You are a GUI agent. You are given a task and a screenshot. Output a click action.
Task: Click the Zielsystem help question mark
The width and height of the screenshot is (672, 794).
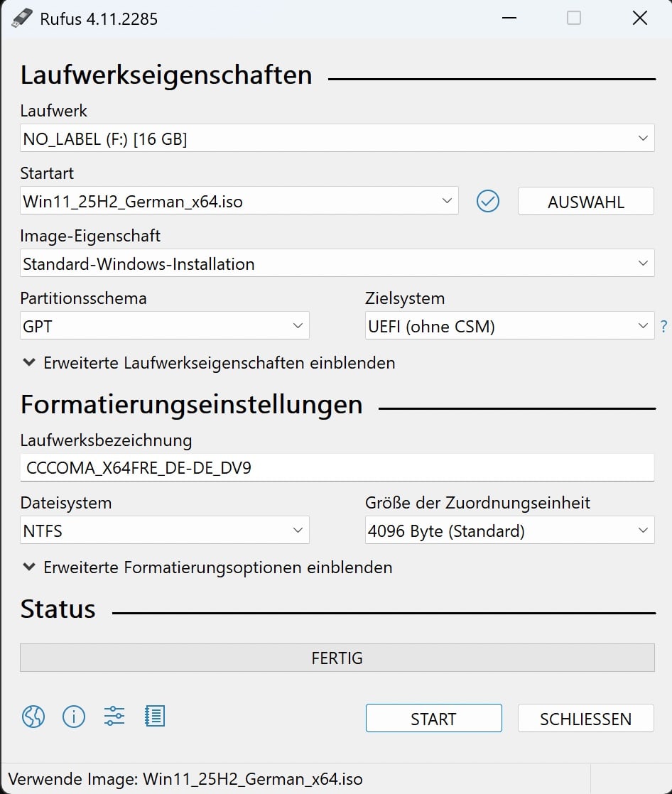point(663,327)
